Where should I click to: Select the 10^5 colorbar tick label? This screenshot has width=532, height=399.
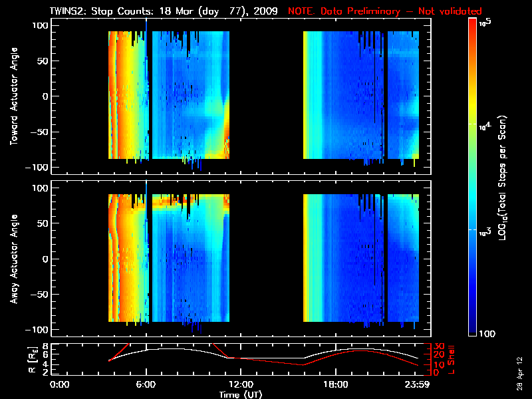[485, 23]
